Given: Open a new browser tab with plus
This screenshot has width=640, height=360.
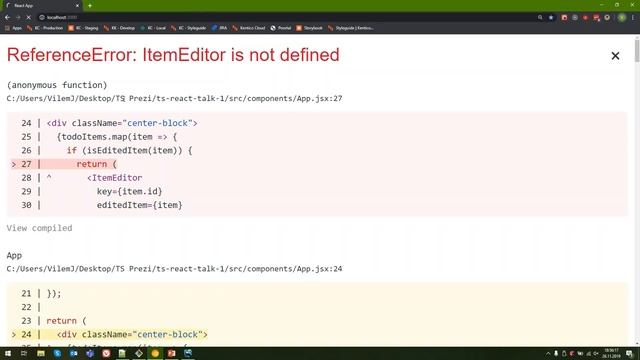Looking at the screenshot, I should tap(90, 6).
